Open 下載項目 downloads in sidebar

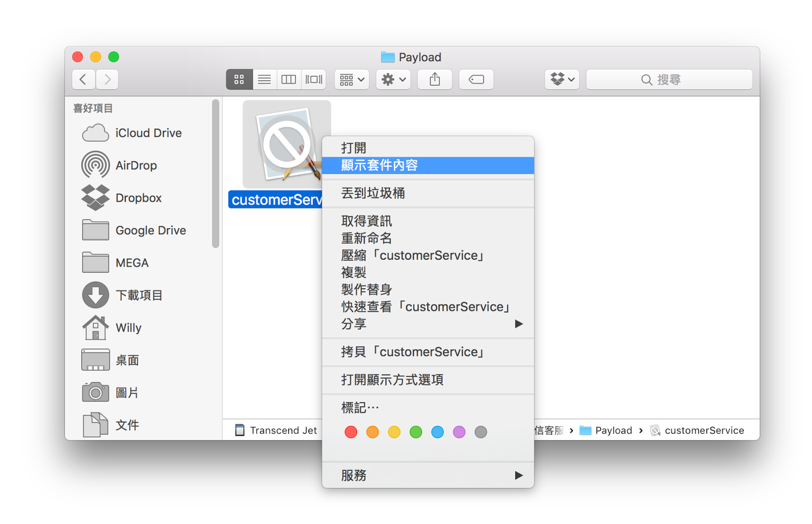coord(122,295)
